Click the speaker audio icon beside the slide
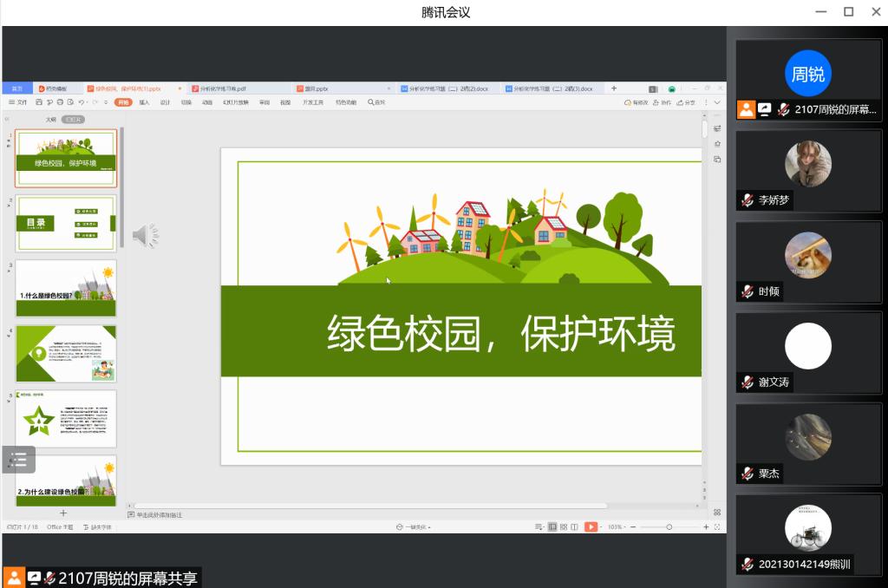The height and width of the screenshot is (588, 888). click(145, 235)
